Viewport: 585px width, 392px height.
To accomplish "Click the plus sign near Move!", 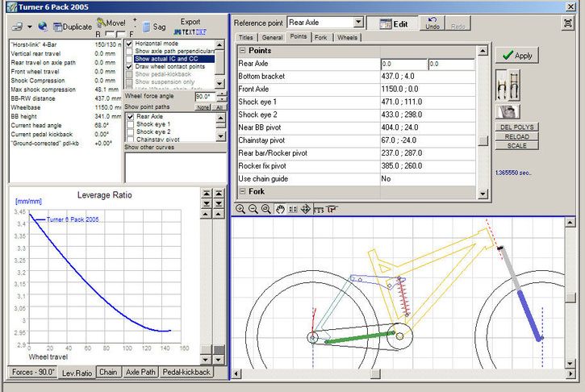I will pos(135,19).
